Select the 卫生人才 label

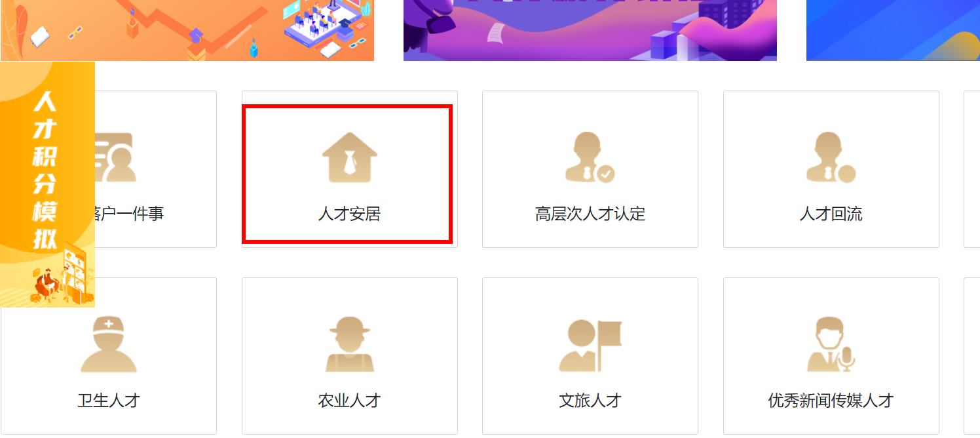pyautogui.click(x=109, y=401)
